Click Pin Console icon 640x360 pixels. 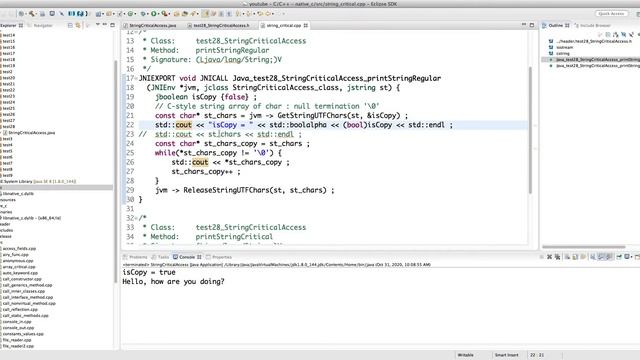point(619,257)
